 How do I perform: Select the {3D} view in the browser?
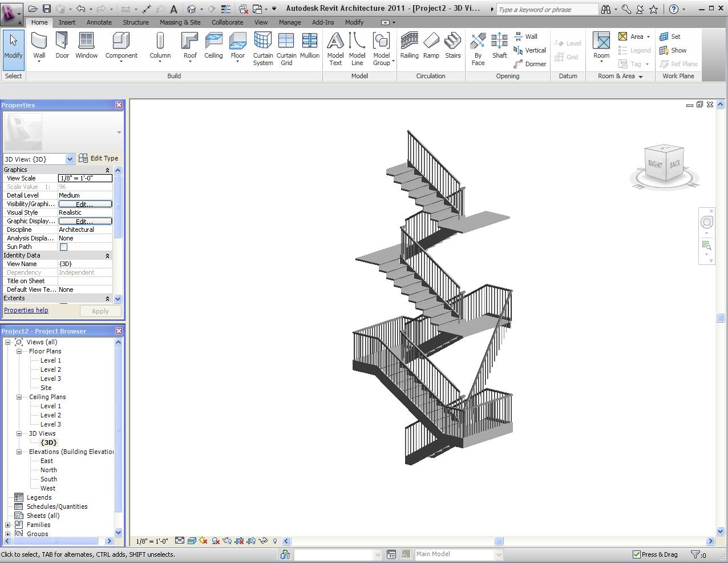coord(48,443)
